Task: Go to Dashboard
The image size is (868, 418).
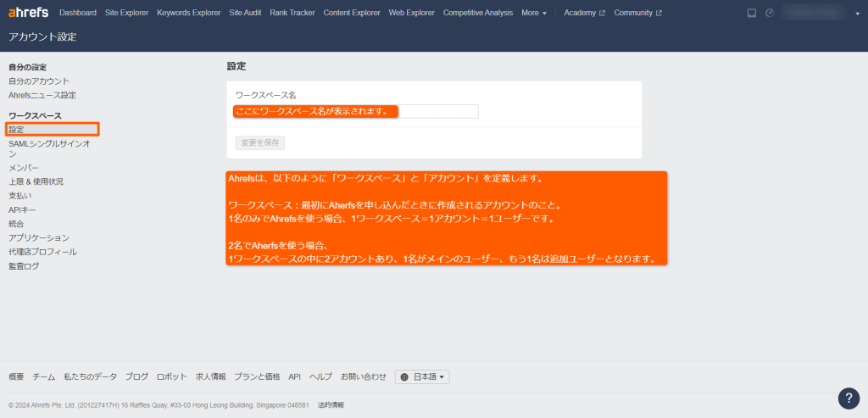Action: point(77,13)
